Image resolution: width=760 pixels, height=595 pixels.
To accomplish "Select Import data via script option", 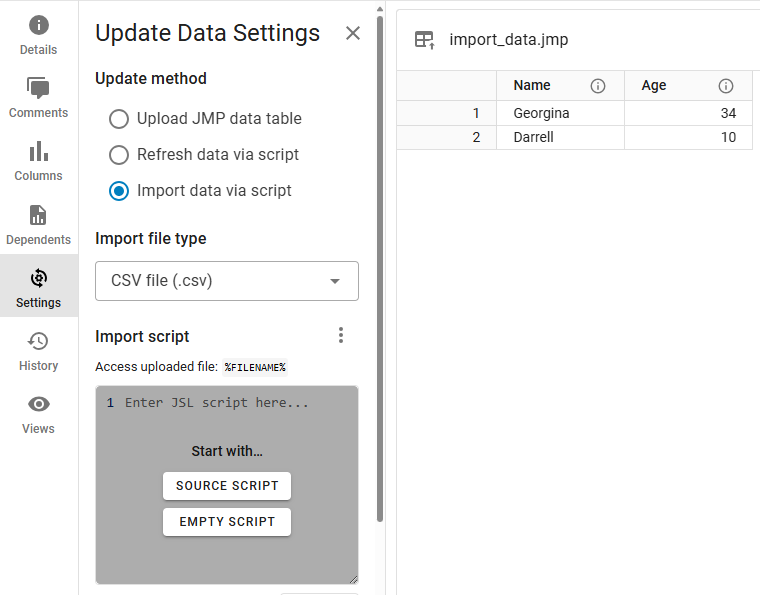I will click(119, 191).
